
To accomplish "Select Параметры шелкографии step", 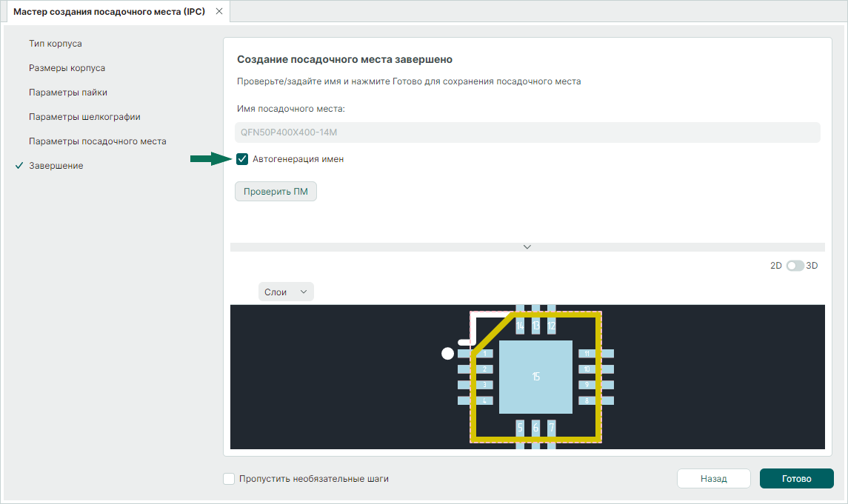I will coord(84,117).
